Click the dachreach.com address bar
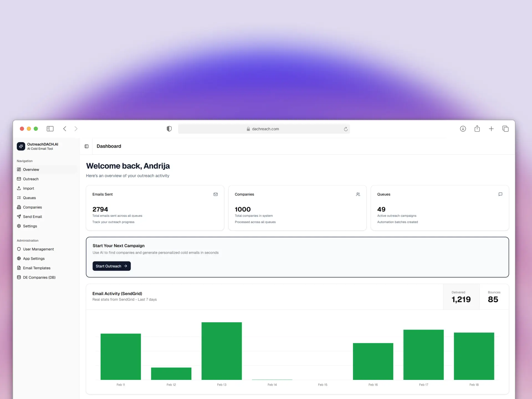 point(265,129)
